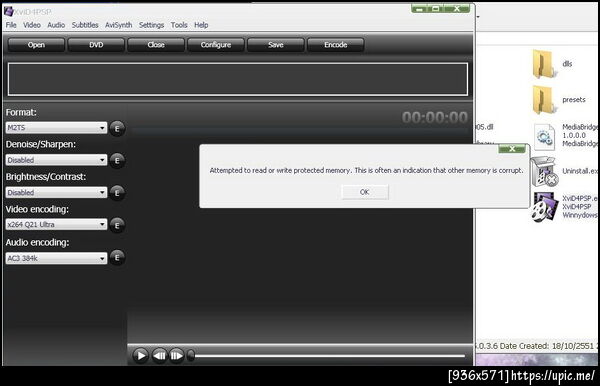
Task: Click the Close toolbar button
Action: point(156,45)
